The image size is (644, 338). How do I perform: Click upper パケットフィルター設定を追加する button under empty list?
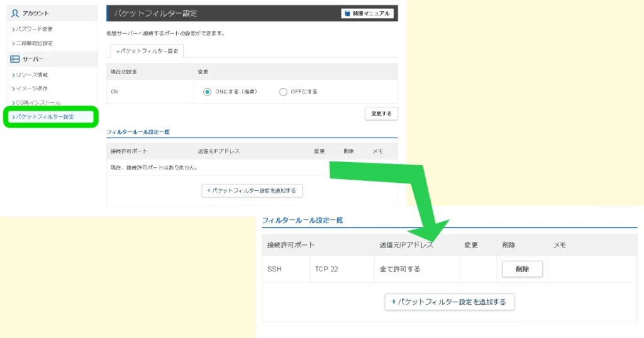(x=252, y=191)
